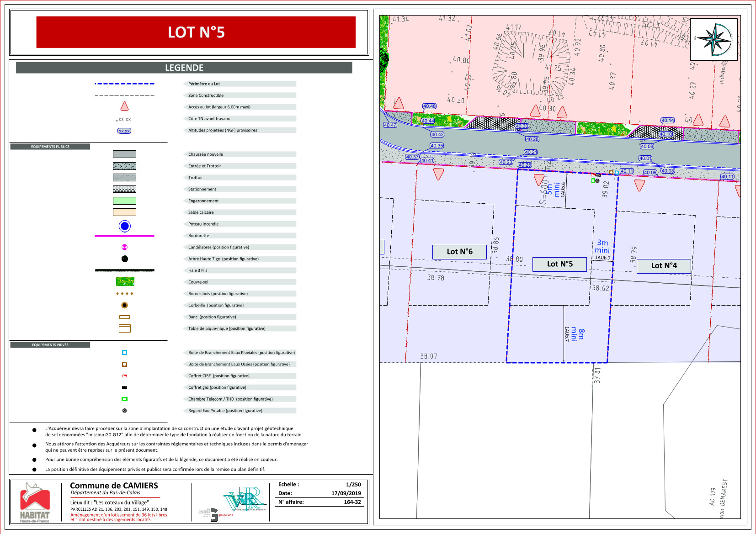Viewport: 756px width, 534px height.
Task: Click the 40.47 altitude tag on the plan
Action: coord(390,125)
